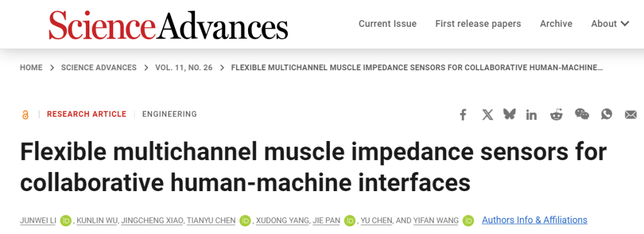The image size is (644, 234).
Task: Share article on LinkedIn
Action: pos(531,115)
